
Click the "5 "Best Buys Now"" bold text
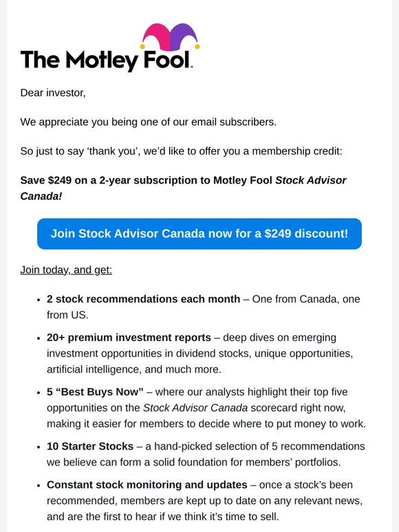[95, 392]
